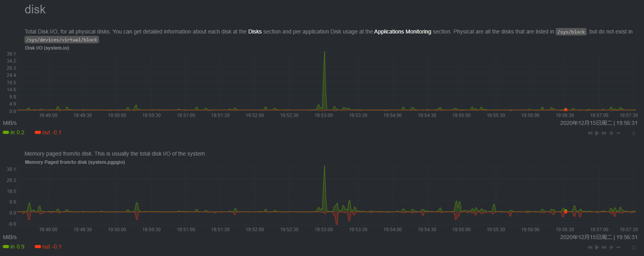Toggle the 'in' series on Memory Paged chart

tap(14, 247)
